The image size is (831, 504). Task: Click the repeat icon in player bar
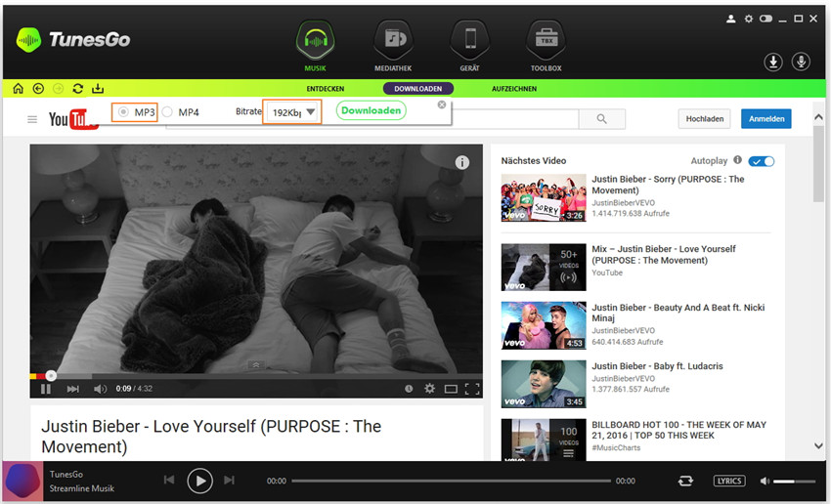click(x=685, y=481)
